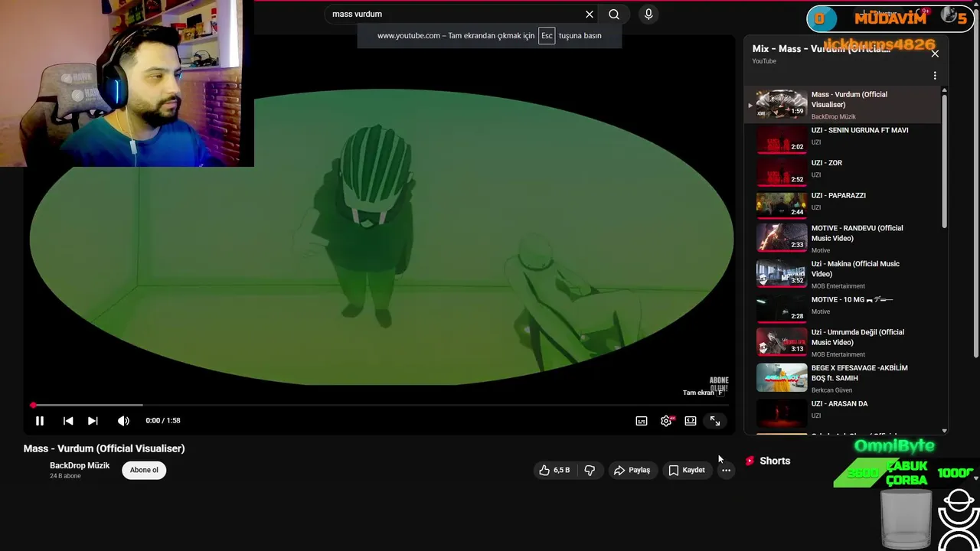
Task: Exit full screen mode
Action: (x=715, y=421)
